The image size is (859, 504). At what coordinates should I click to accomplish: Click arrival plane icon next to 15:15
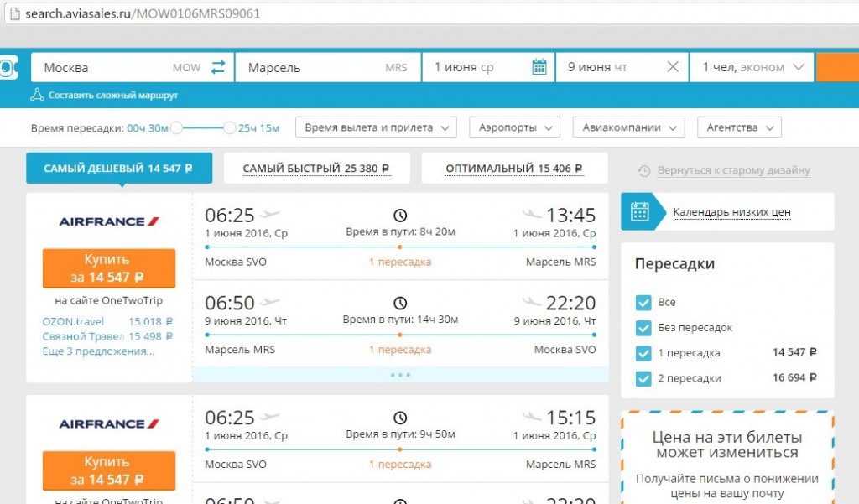coord(532,416)
